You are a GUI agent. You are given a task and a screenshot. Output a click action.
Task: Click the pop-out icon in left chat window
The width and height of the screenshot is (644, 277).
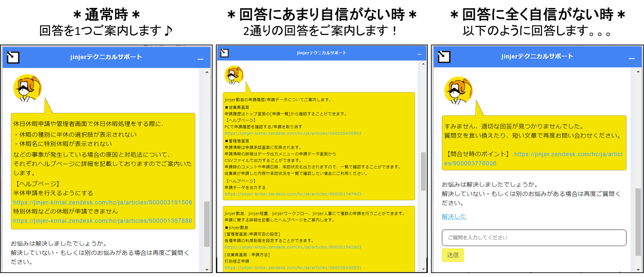tap(13, 58)
